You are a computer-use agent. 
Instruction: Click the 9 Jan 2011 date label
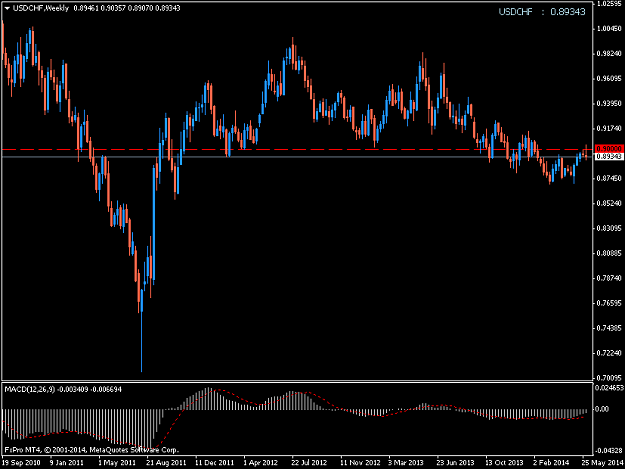tap(67, 463)
